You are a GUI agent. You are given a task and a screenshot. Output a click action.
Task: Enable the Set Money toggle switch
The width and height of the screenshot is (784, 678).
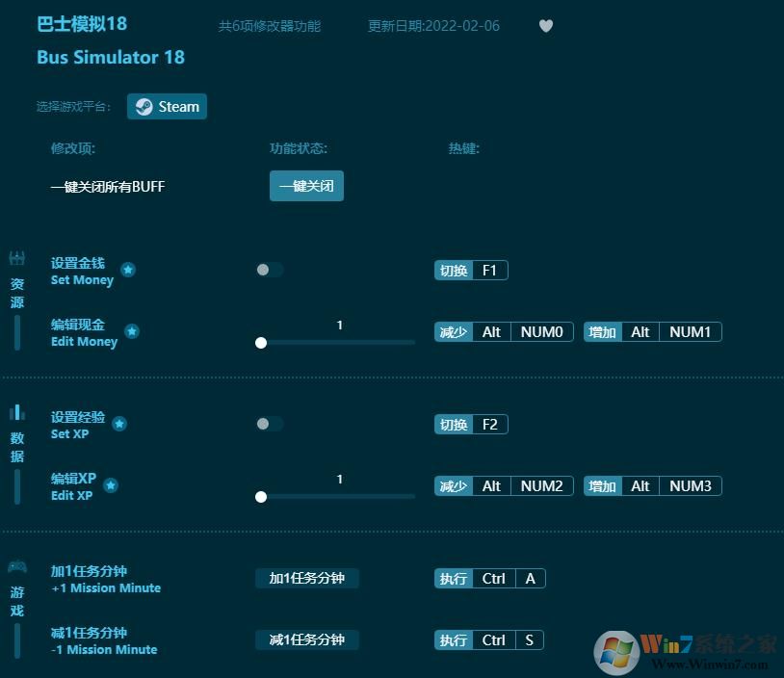(x=269, y=270)
